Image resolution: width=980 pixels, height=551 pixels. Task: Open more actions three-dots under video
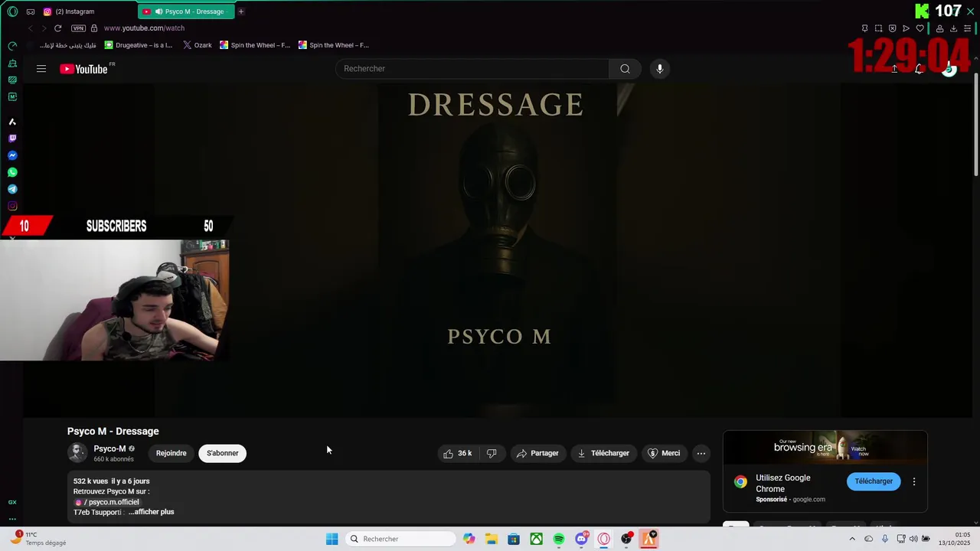click(x=701, y=453)
